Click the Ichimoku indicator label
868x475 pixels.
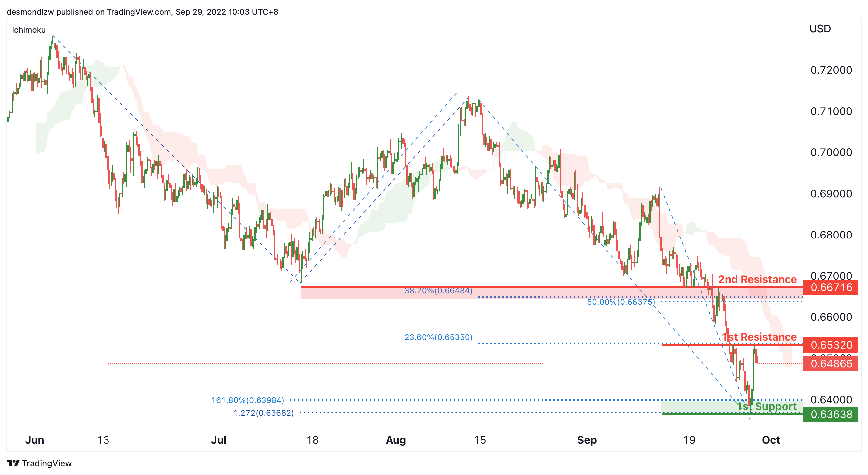point(29,30)
